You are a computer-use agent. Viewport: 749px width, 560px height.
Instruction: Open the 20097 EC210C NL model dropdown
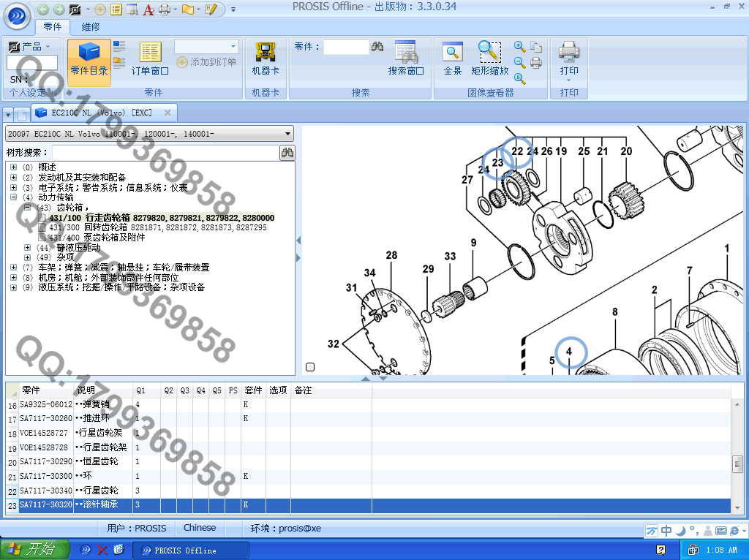(x=287, y=134)
